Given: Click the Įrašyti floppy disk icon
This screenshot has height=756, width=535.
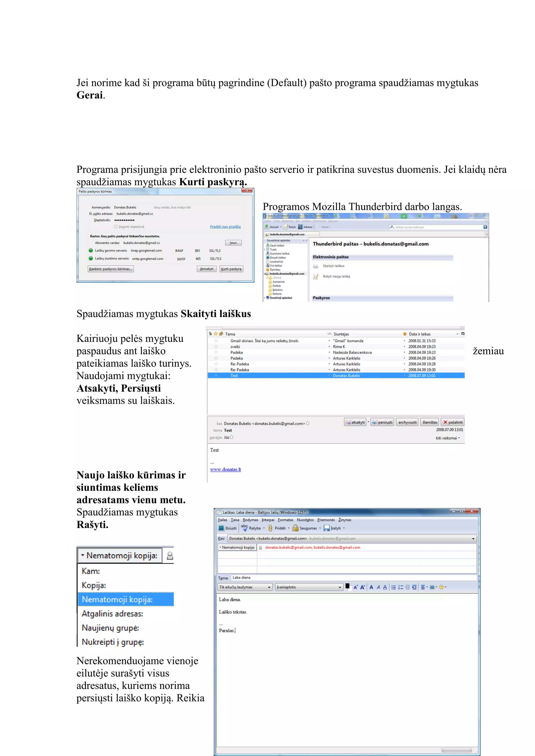Looking at the screenshot, I should pos(327,528).
